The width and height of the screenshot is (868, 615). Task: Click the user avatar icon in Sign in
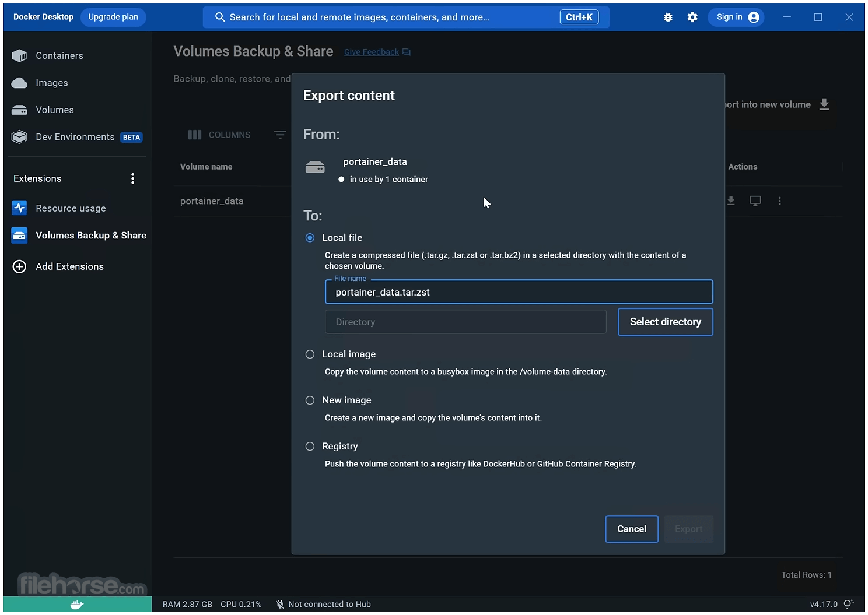tap(754, 17)
